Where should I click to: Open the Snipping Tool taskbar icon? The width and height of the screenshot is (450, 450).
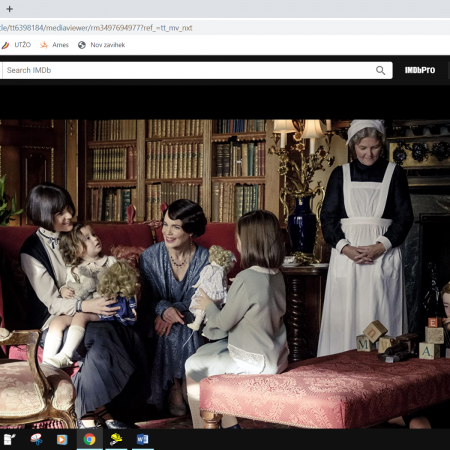tap(36, 439)
